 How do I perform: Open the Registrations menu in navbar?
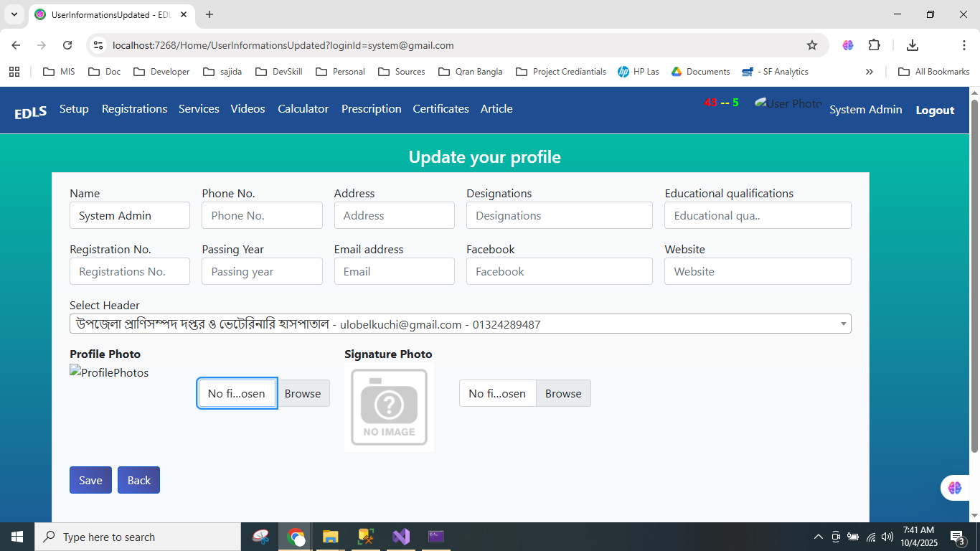[134, 109]
